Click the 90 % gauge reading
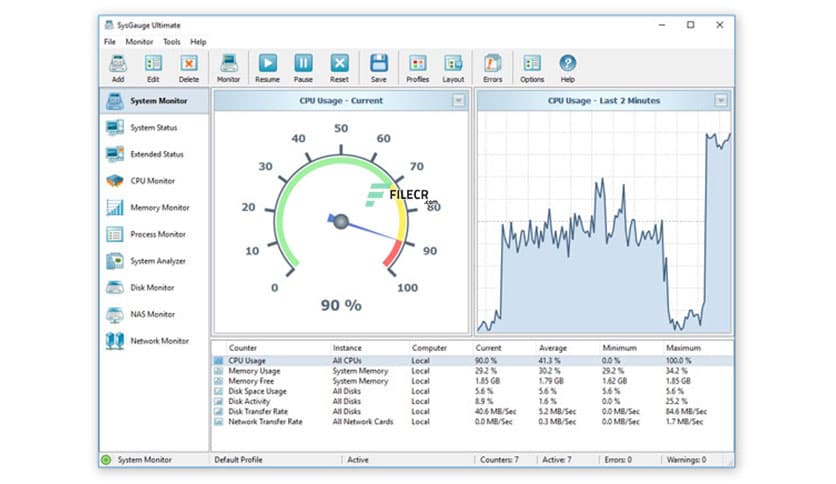This screenshot has width=836, height=484. [x=341, y=305]
